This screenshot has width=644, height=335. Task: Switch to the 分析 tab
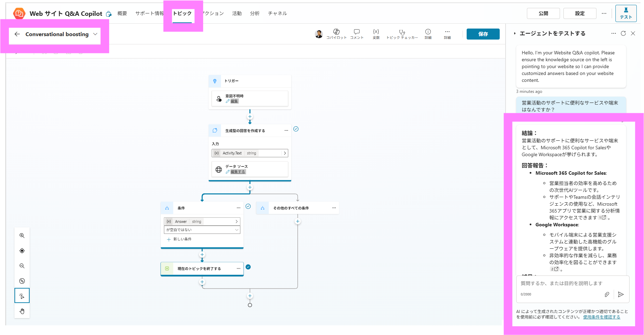click(x=255, y=13)
